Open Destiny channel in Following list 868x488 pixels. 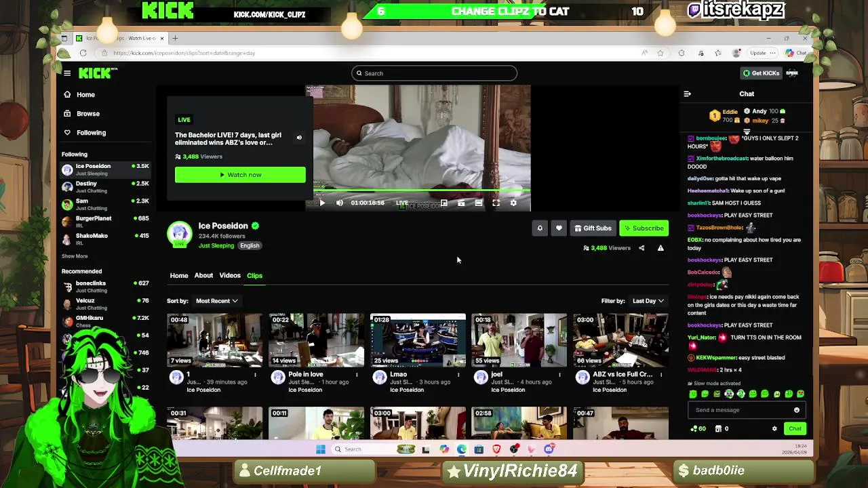(x=105, y=187)
